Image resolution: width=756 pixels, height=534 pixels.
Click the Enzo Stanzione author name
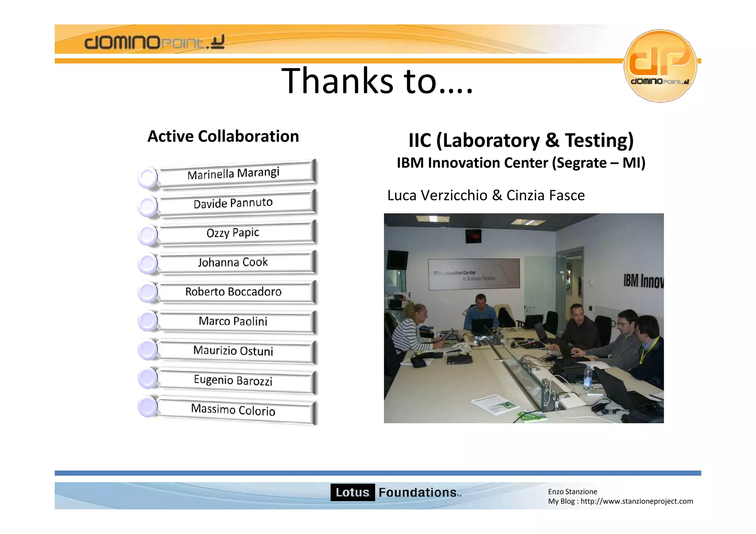click(572, 492)
